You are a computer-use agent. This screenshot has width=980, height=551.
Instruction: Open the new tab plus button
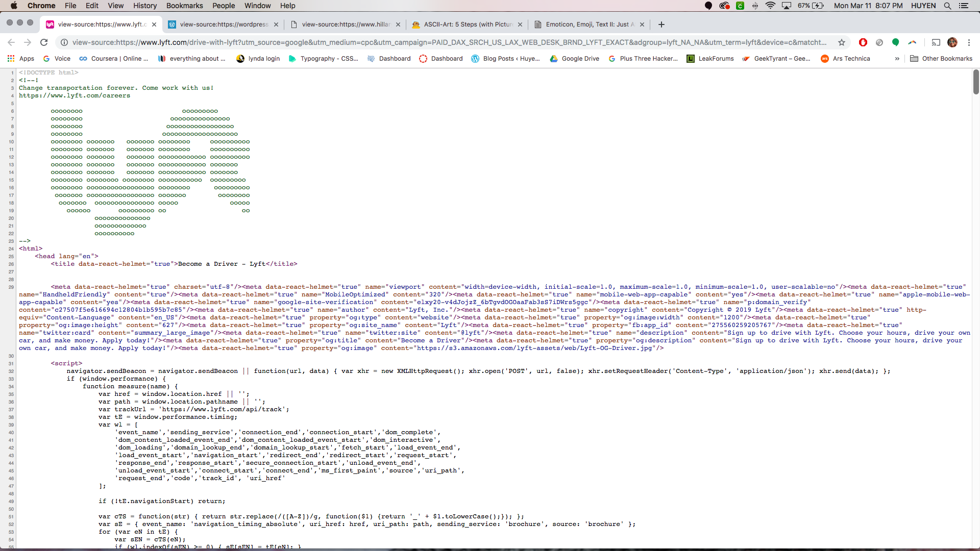661,24
